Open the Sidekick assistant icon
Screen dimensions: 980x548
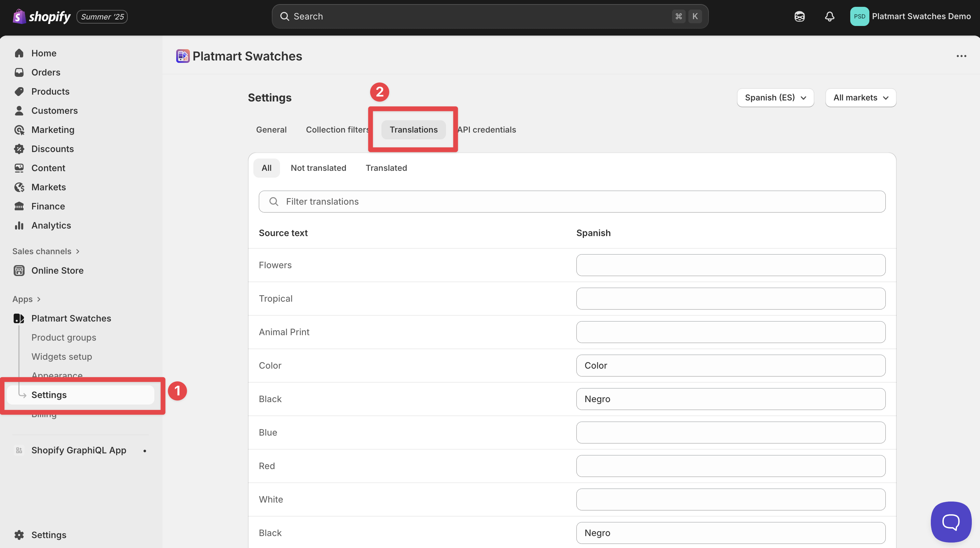click(x=799, y=16)
